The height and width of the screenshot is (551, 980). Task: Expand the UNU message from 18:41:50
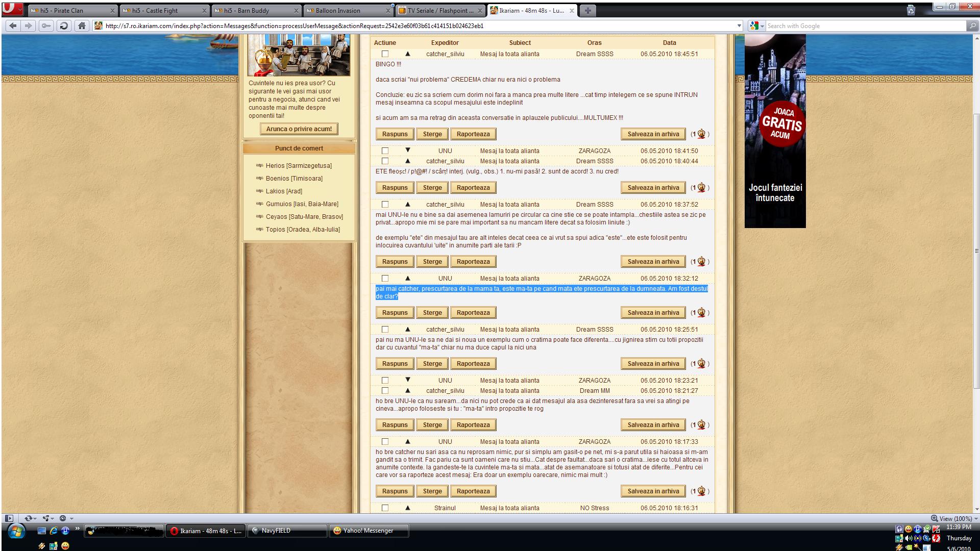coord(407,151)
